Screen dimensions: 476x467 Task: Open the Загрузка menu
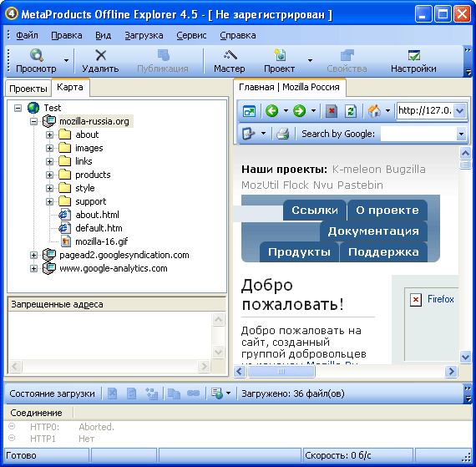(144, 36)
